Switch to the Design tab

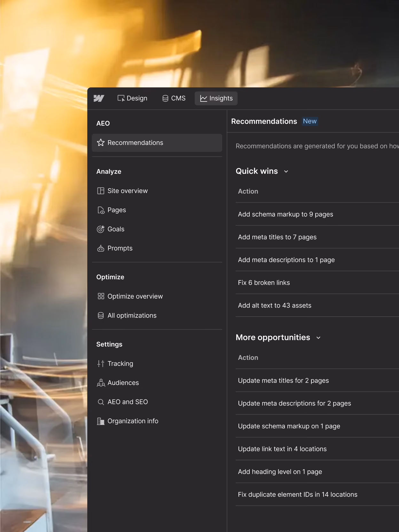132,98
